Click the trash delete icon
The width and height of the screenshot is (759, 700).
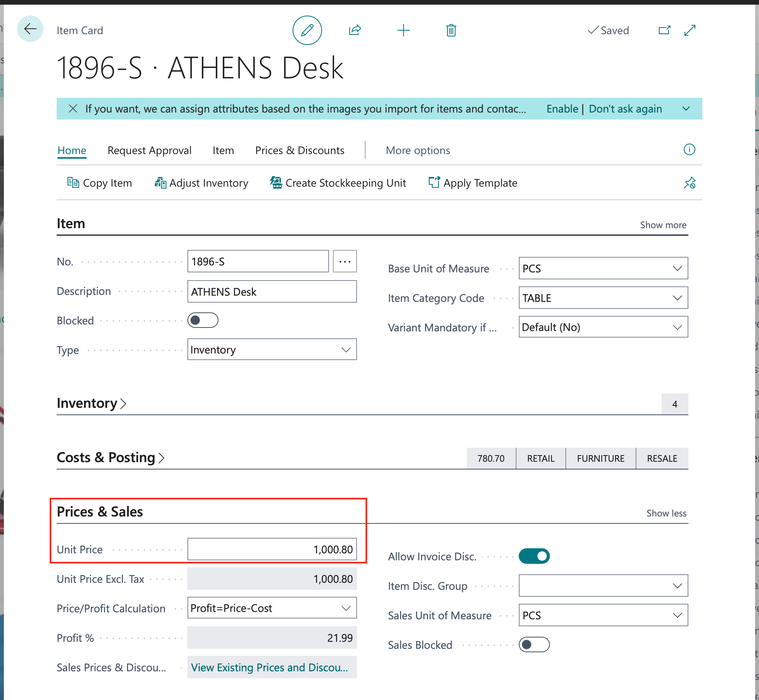[x=451, y=30]
